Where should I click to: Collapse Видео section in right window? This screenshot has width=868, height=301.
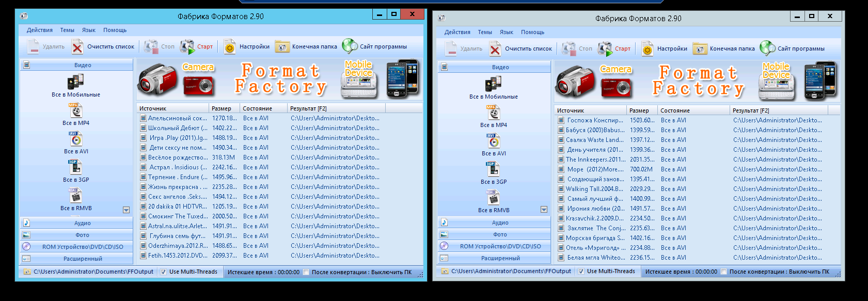coord(494,67)
